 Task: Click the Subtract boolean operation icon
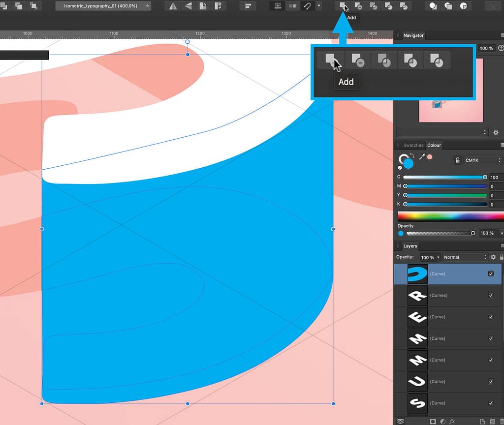tap(358, 5)
